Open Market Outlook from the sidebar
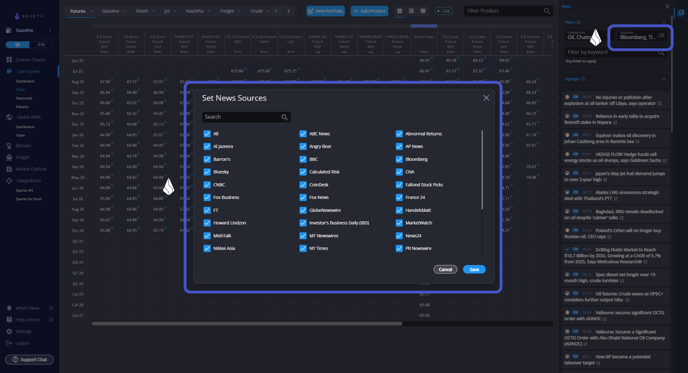 (26, 169)
